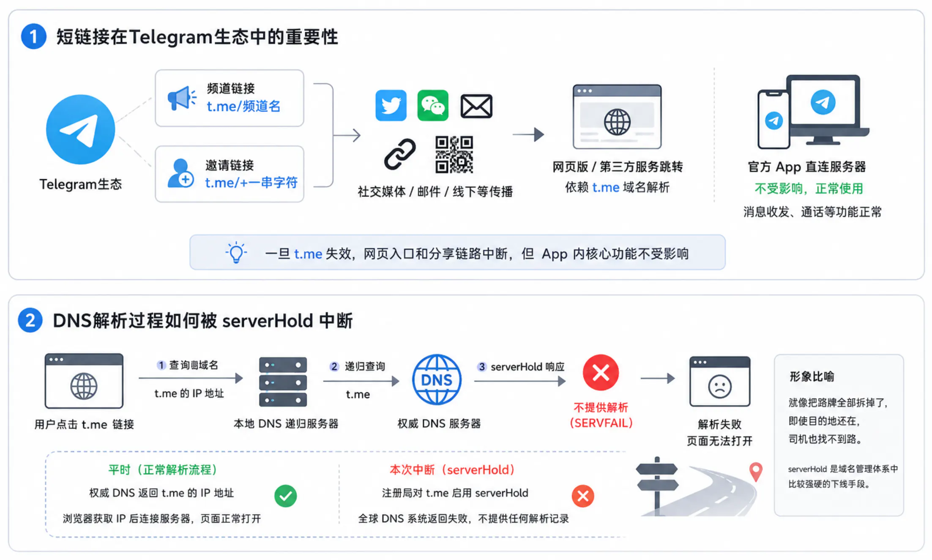Click the lightbulb tip icon
932x560 pixels.
(236, 252)
